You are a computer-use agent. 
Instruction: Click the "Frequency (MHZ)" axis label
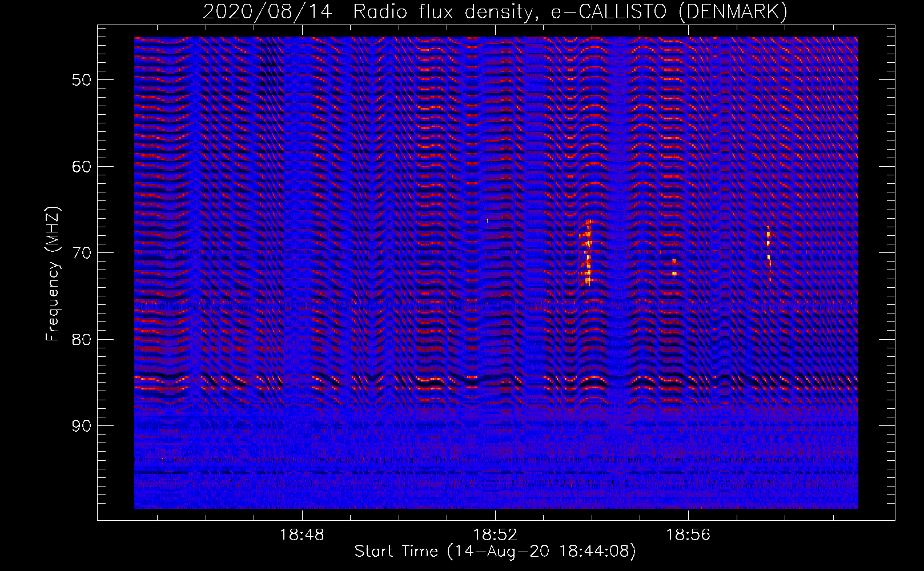(x=52, y=274)
